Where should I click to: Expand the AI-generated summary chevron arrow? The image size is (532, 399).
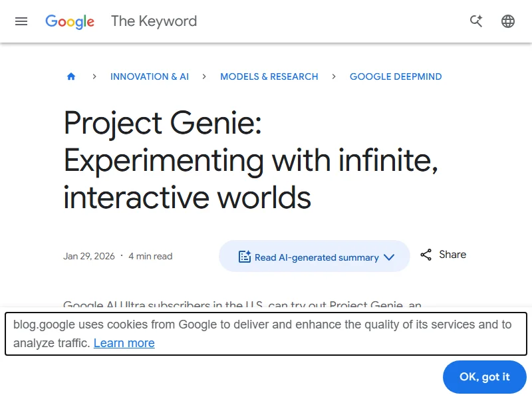[x=389, y=257]
